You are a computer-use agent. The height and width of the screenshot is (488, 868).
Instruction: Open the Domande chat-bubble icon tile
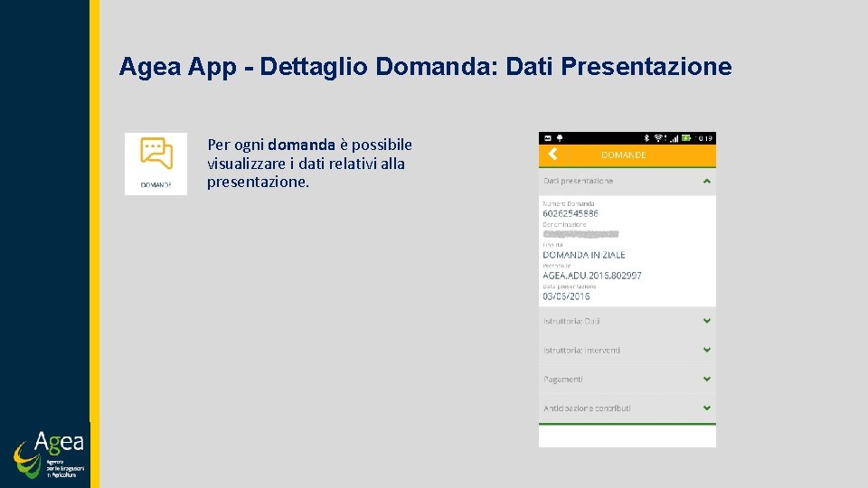tap(156, 164)
